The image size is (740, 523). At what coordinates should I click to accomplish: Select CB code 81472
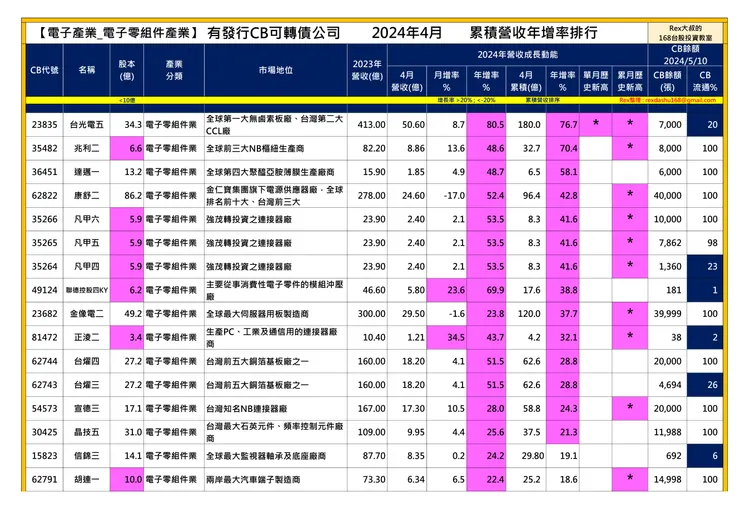point(44,337)
